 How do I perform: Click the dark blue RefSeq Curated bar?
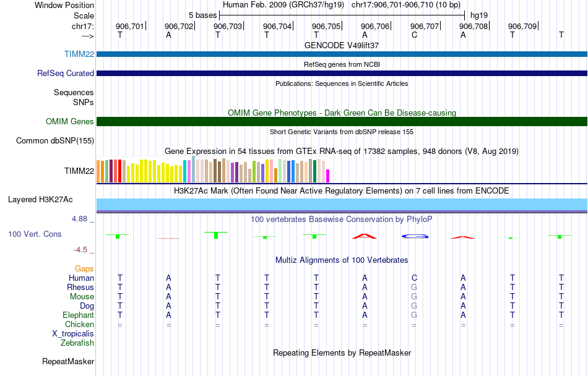(342, 73)
